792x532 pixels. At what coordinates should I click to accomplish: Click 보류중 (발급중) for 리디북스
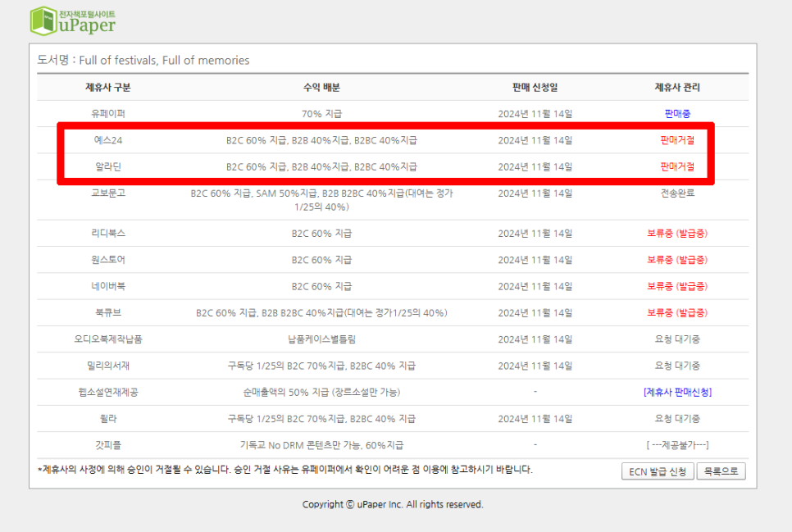click(x=677, y=234)
